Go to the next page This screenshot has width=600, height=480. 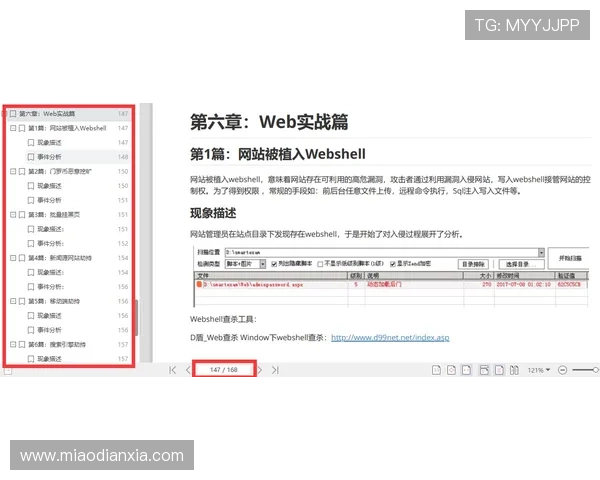(x=260, y=370)
